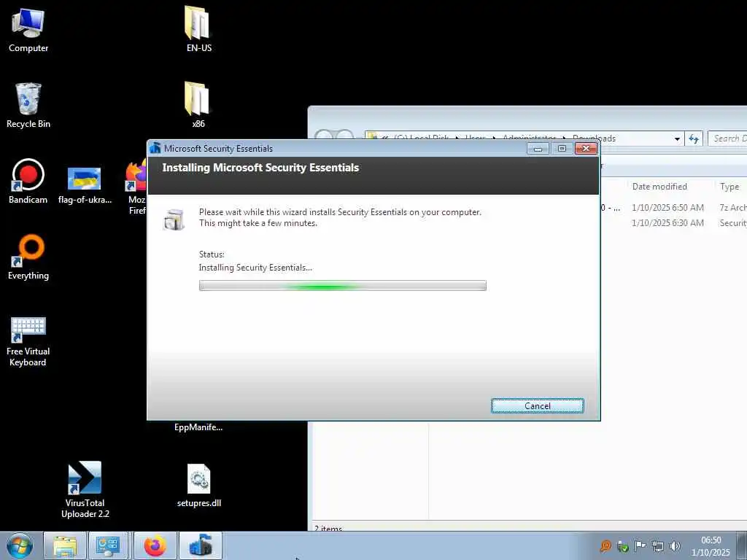The width and height of the screenshot is (747, 560).
Task: Open the network tray icon
Action: [657, 546]
